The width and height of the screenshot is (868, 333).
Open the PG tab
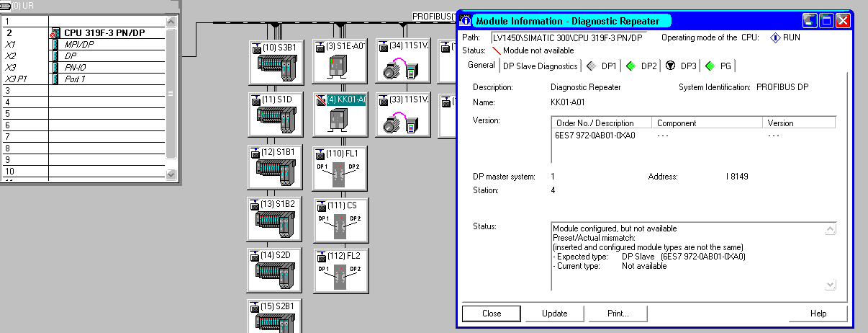click(718, 66)
